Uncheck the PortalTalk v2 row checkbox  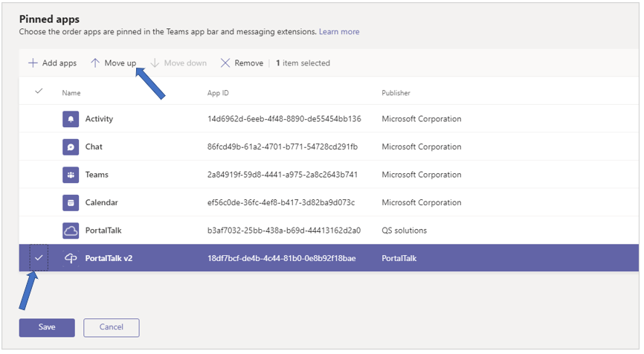point(39,258)
